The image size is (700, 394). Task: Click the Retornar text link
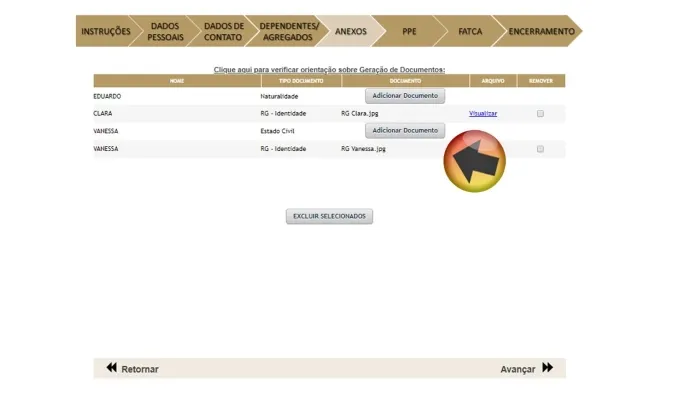tap(140, 369)
